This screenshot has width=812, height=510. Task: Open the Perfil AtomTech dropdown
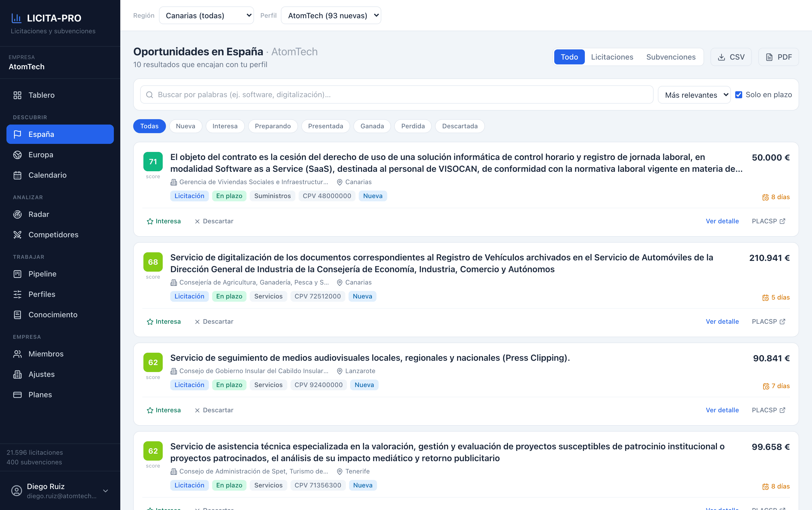(x=331, y=16)
